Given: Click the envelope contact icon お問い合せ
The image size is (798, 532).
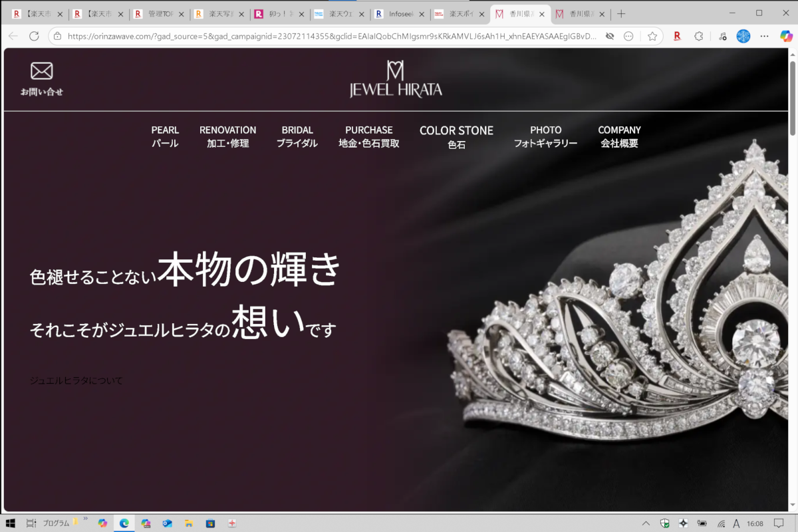Looking at the screenshot, I should tap(41, 78).
